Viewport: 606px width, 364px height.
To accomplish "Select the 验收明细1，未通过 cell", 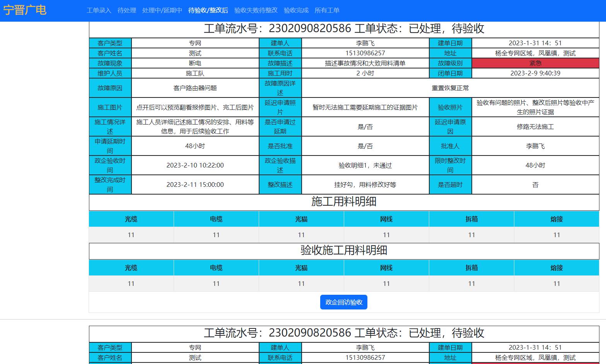I will [x=365, y=165].
